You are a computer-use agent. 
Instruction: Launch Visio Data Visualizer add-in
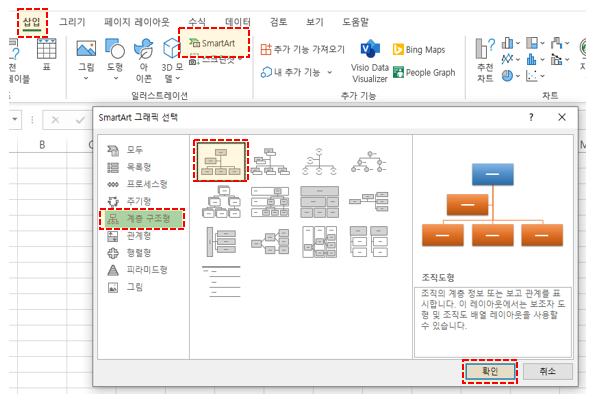coord(370,62)
